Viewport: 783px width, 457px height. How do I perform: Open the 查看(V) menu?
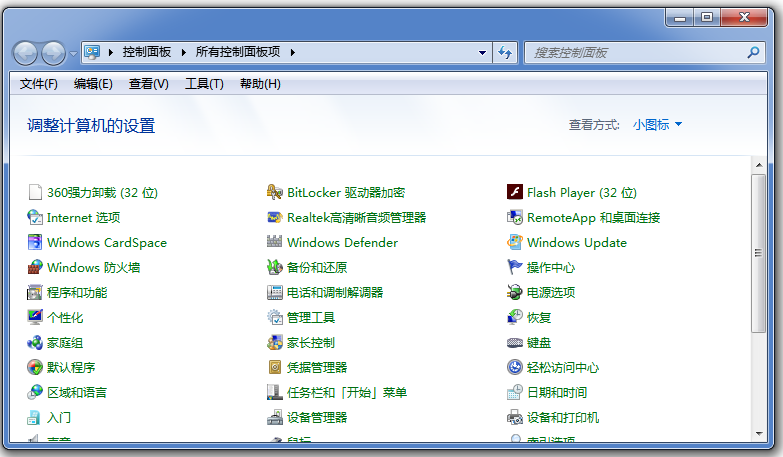point(148,84)
